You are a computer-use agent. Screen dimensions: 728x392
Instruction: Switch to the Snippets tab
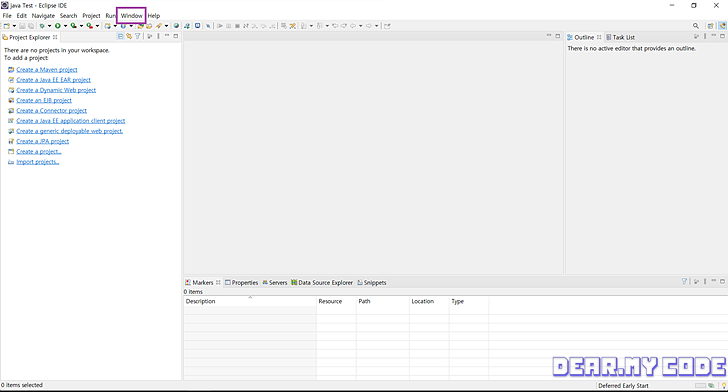pyautogui.click(x=371, y=282)
